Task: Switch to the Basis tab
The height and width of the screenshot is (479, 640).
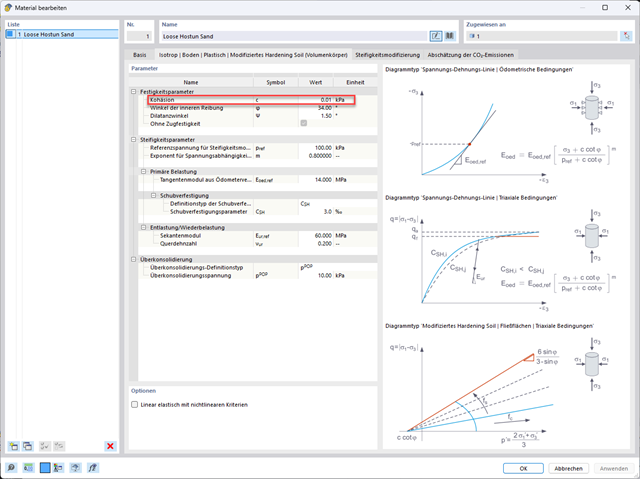Action: pos(140,55)
